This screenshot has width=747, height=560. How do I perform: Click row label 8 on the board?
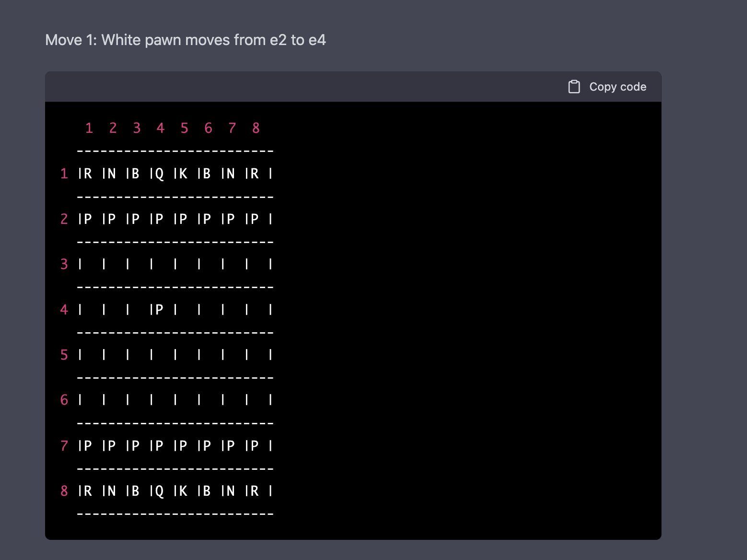(x=64, y=491)
